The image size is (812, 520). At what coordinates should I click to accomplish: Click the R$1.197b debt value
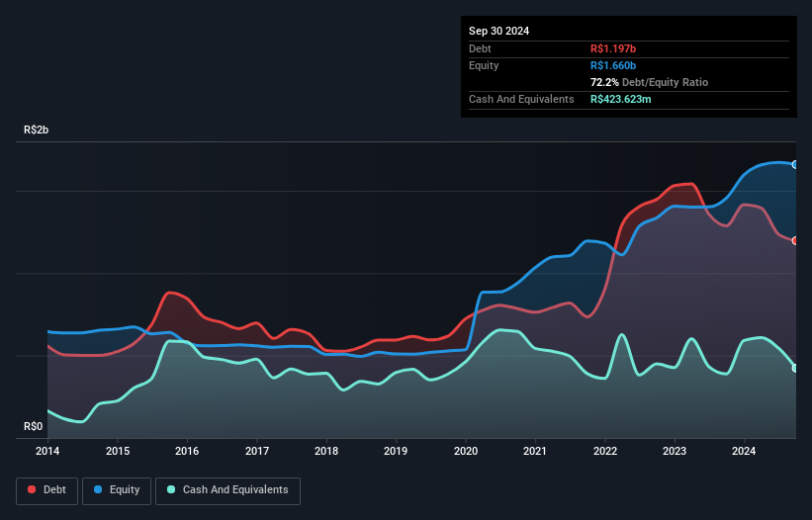[613, 48]
